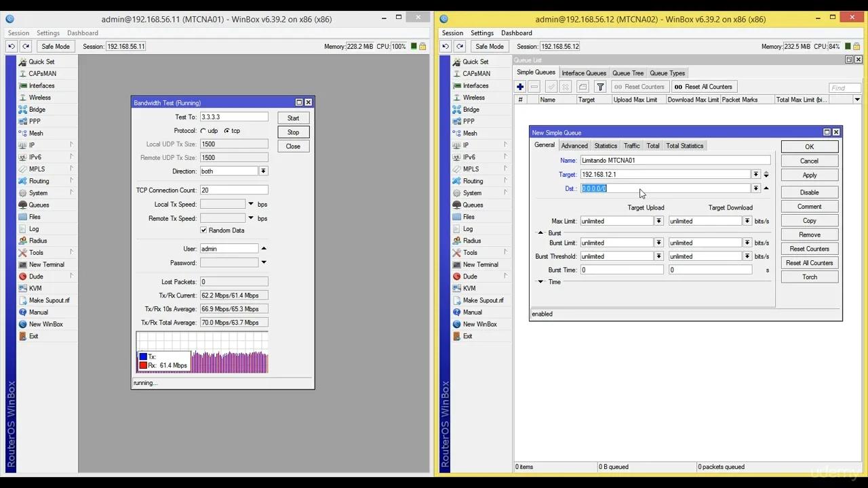Open the Advanced tab in New Simple Queue

point(574,146)
